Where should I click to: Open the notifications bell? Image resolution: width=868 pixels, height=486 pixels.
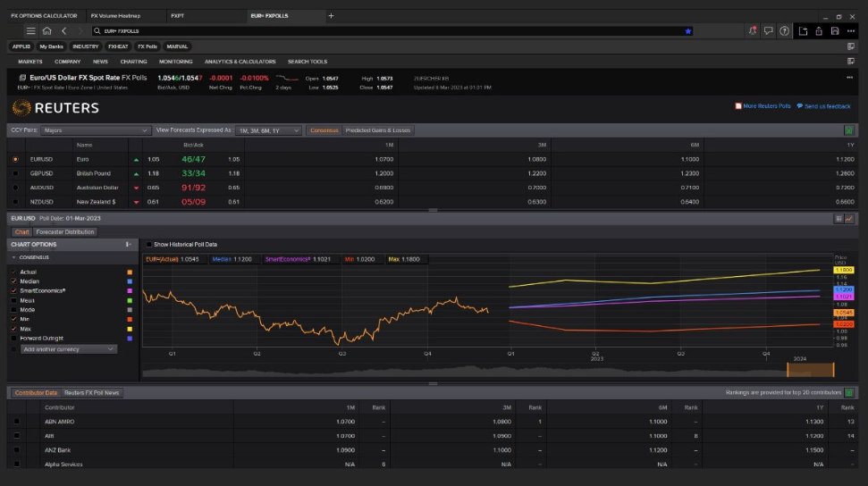coord(752,30)
